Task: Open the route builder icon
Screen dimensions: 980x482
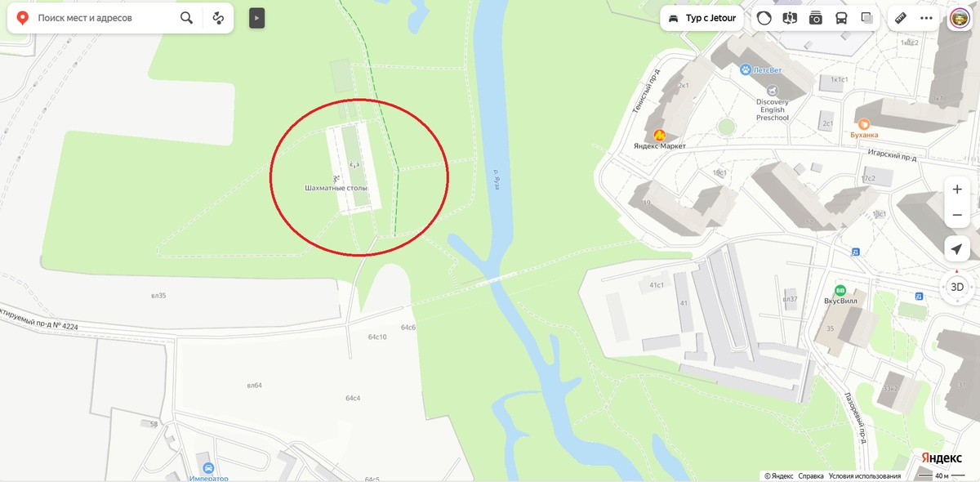Action: click(218, 17)
